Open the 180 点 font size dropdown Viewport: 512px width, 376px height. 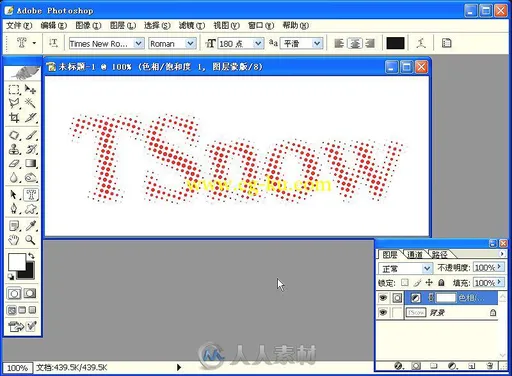[x=258, y=43]
